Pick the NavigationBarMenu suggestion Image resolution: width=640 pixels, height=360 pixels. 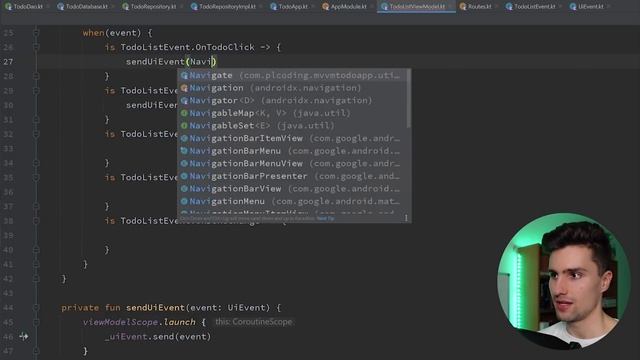point(292,151)
